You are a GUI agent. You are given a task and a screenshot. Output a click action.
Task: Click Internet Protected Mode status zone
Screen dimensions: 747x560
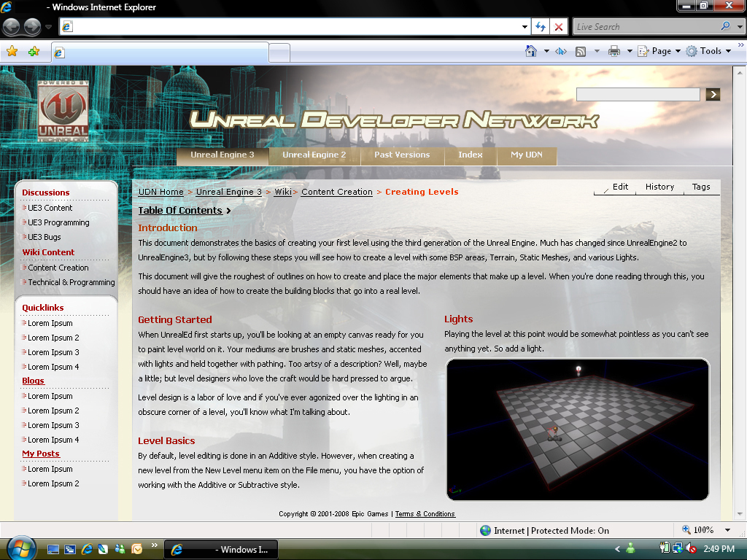[544, 531]
